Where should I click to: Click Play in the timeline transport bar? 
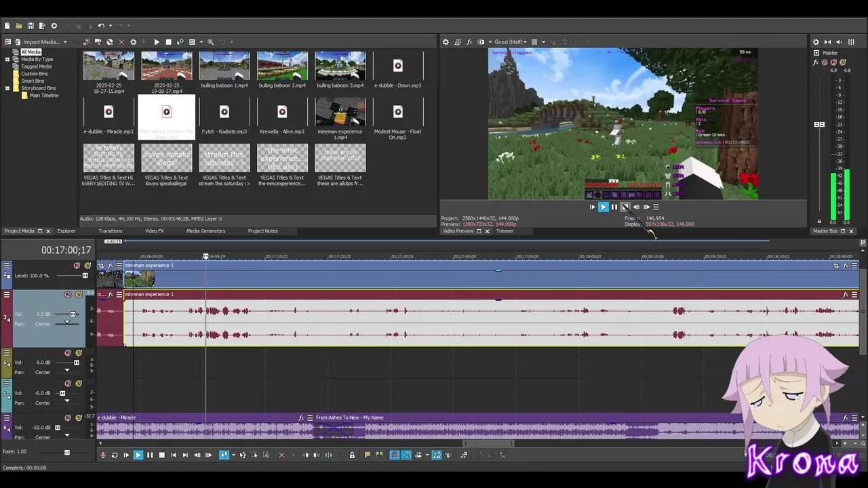pos(138,455)
